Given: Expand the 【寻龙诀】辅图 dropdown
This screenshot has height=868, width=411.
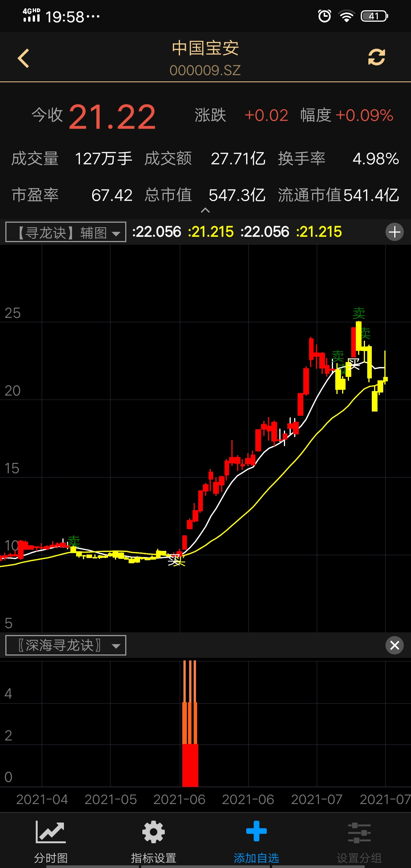Looking at the screenshot, I should [x=66, y=232].
